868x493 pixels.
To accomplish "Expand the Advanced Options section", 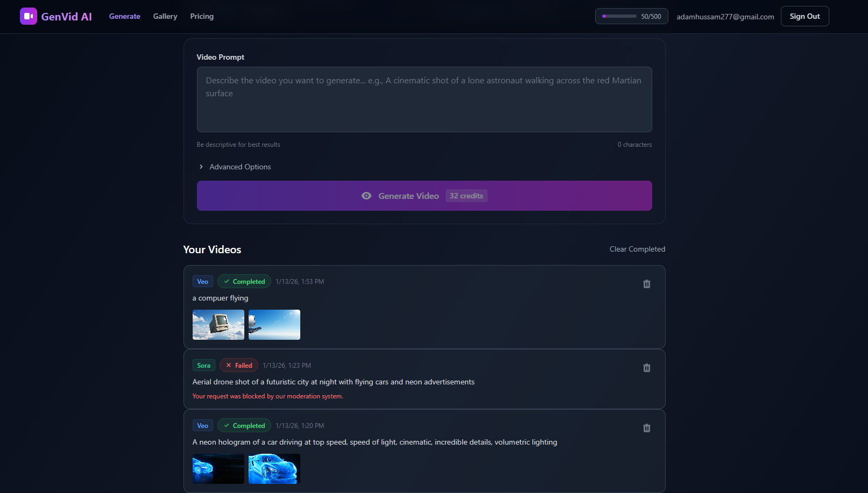I will point(235,167).
